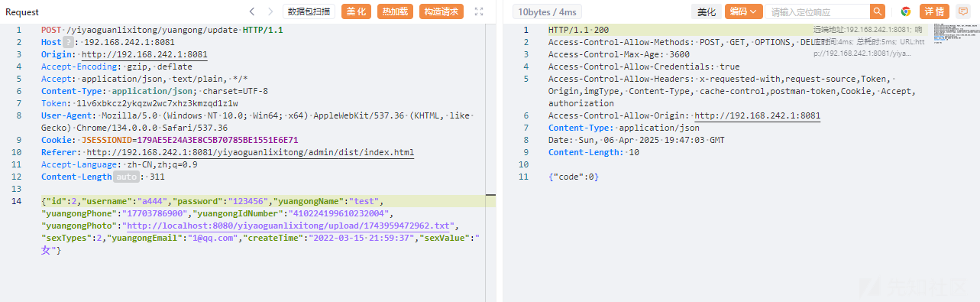The height and width of the screenshot is (302, 980).
Task: Click the User-Agent header line
Action: click(x=258, y=122)
